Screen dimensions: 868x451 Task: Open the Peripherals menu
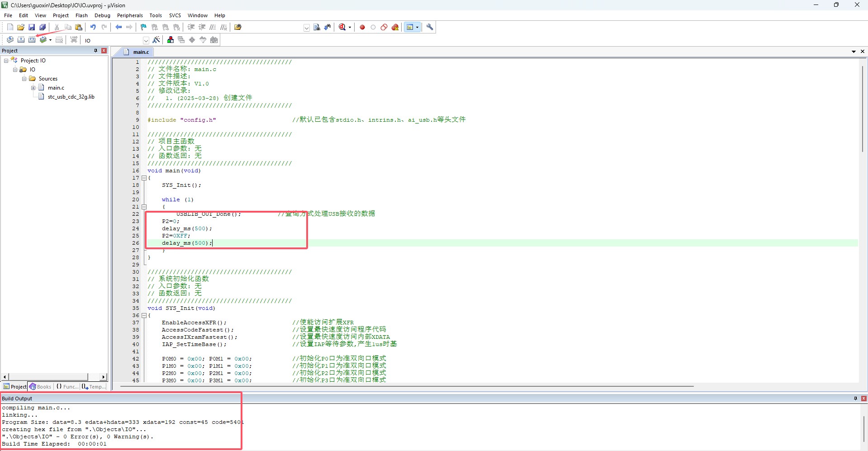130,15
